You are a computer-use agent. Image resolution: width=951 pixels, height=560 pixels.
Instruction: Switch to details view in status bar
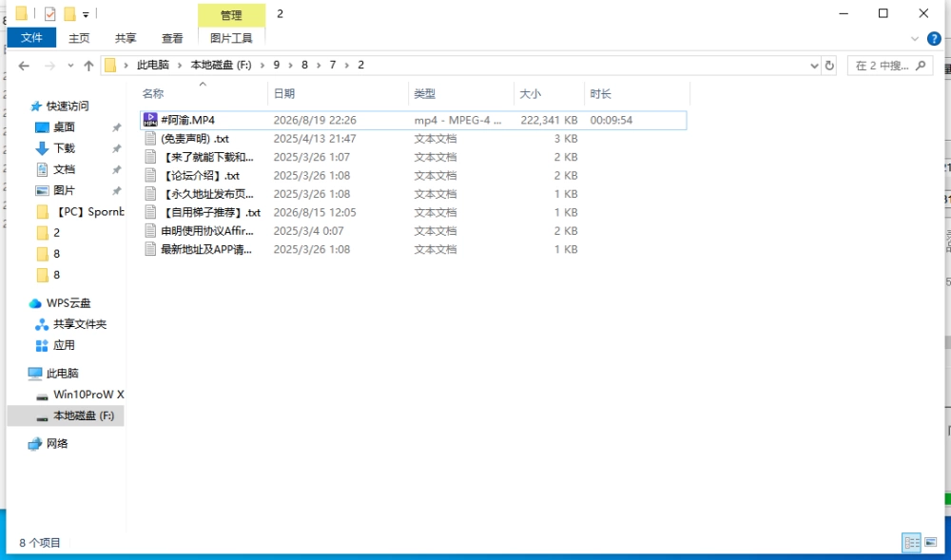click(x=912, y=543)
